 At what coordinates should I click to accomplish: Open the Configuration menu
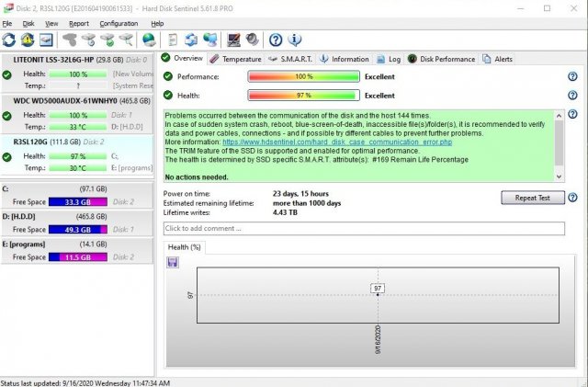(x=119, y=23)
